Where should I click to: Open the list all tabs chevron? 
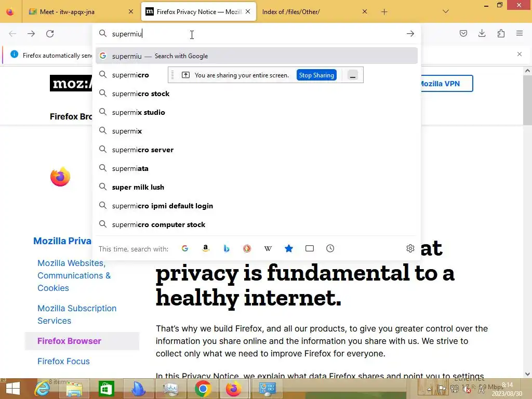446,11
